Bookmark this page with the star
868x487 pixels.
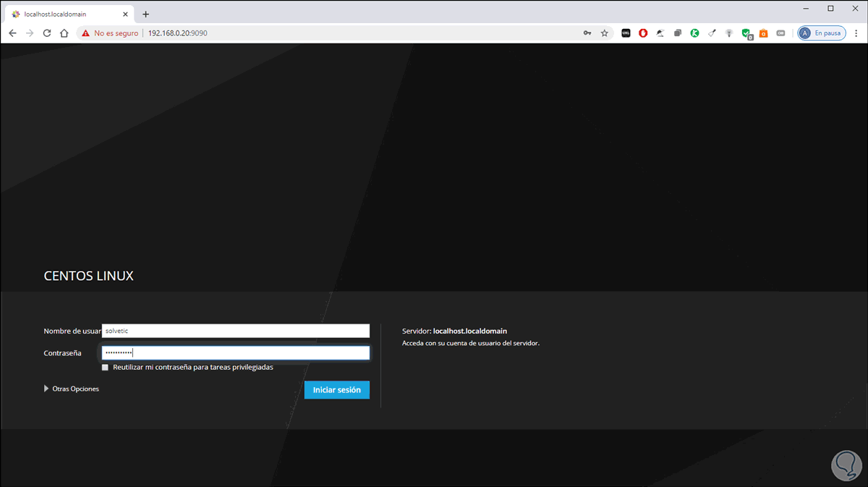pyautogui.click(x=605, y=33)
